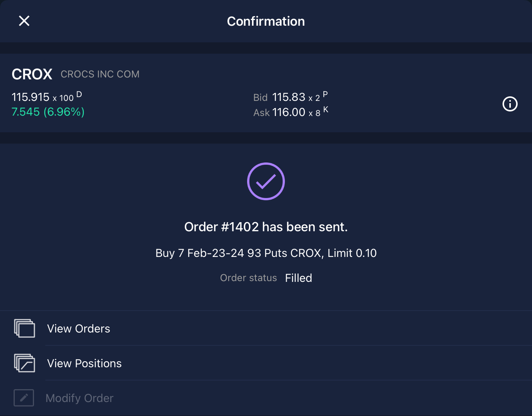The image size is (532, 416).
Task: Tap the View Positions chart icon
Action: [25, 363]
